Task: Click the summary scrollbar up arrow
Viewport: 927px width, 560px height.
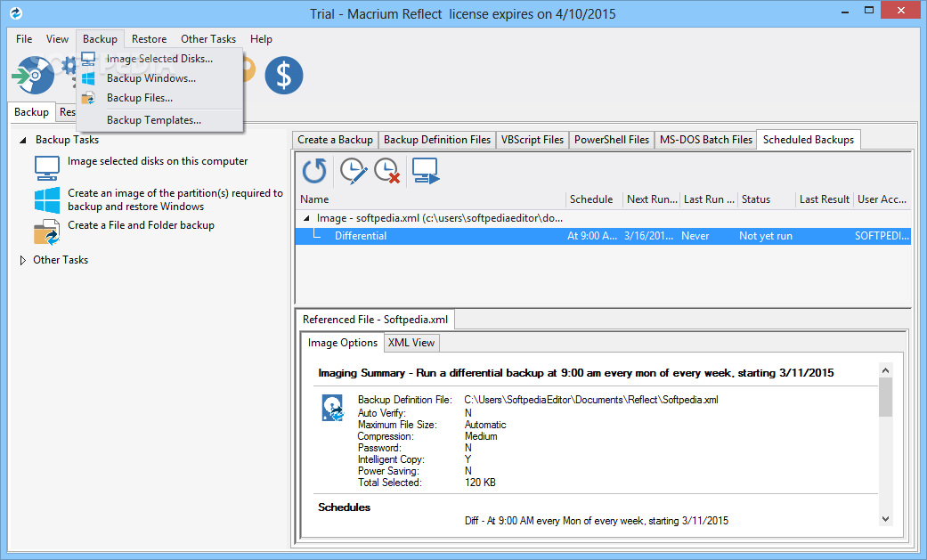Action: coord(885,370)
